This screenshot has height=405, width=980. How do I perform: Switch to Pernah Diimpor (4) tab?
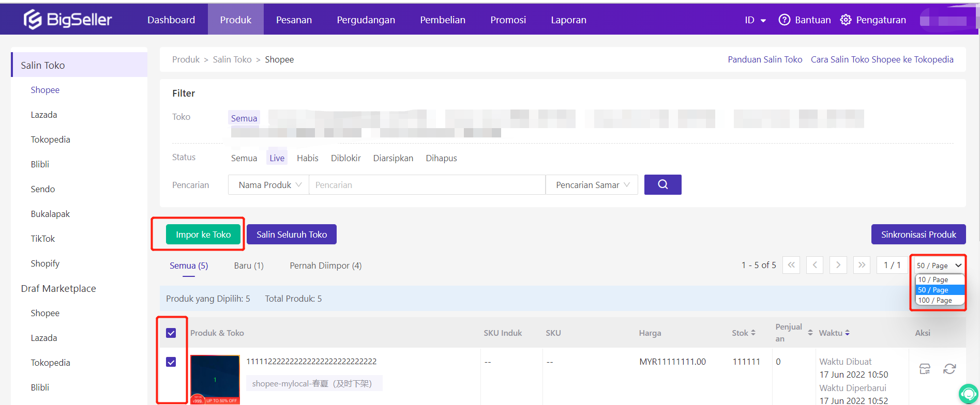point(326,266)
